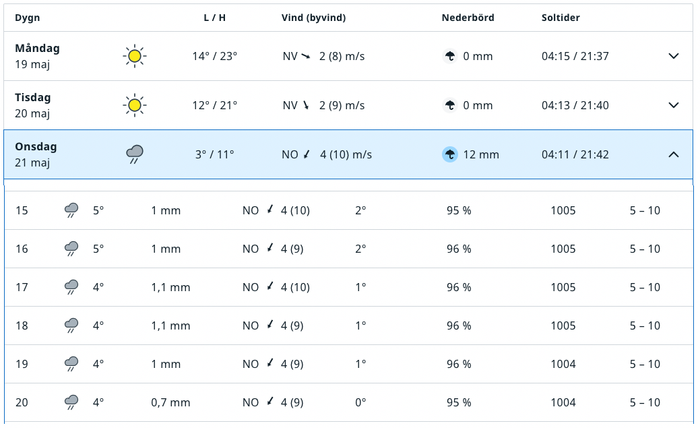Image resolution: width=700 pixels, height=428 pixels.
Task: Click the rain icon at hour 15
Action: click(x=71, y=210)
